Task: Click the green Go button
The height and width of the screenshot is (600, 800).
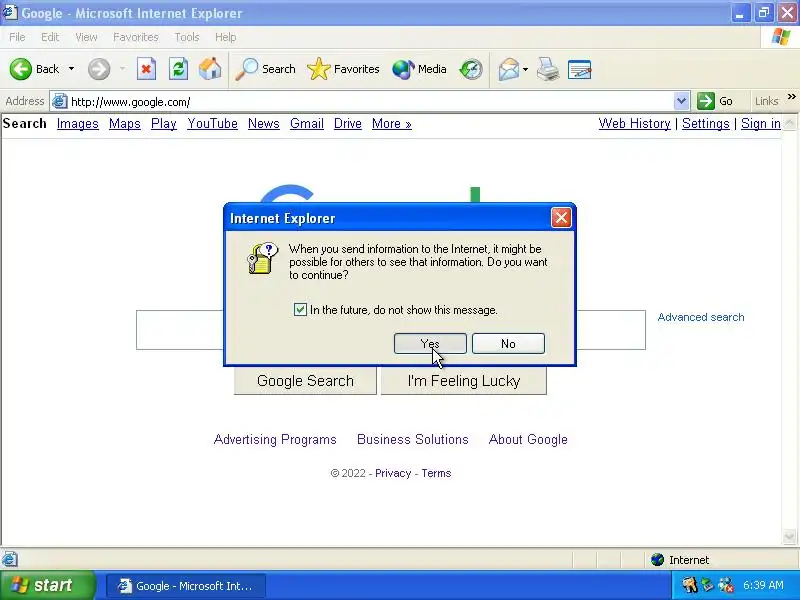Action: tap(716, 101)
